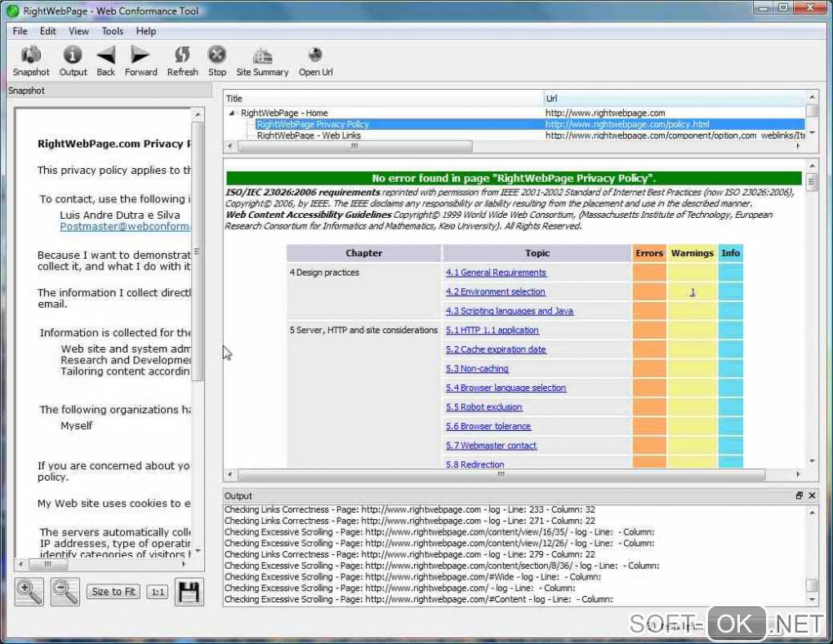
Task: Open the Site Summary report
Action: point(262,56)
